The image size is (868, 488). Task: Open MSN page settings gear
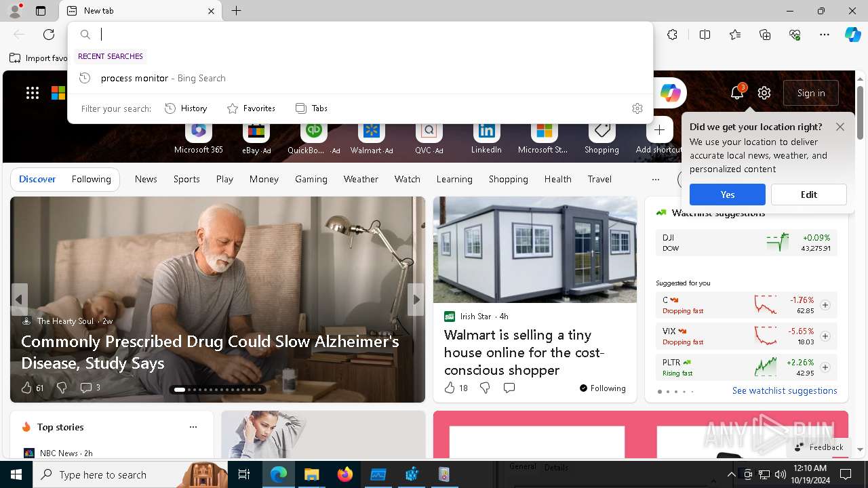764,93
